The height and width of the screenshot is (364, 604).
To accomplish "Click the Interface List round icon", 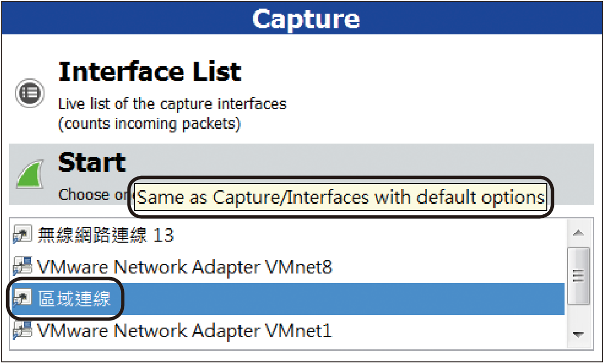I will (x=30, y=93).
